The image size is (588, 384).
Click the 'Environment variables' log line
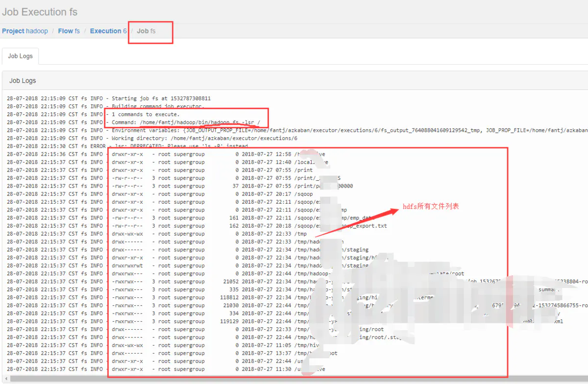pyautogui.click(x=297, y=130)
